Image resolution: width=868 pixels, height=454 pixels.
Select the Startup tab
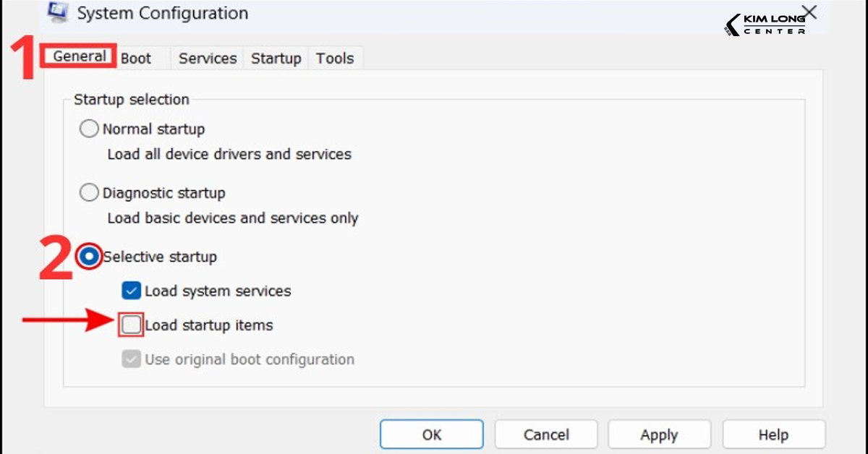point(276,59)
